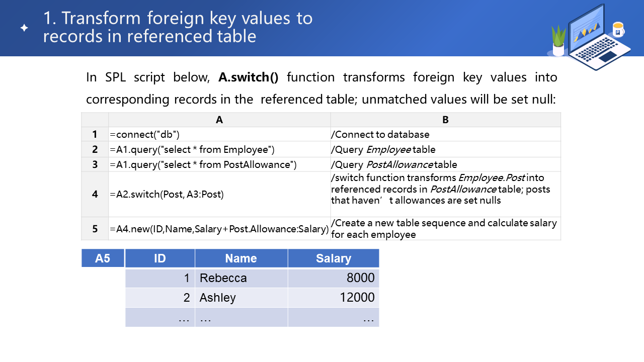Viewport: 644px width, 362px height.
Task: Click the ellipsis cell under the Salary column
Action: 334,317
